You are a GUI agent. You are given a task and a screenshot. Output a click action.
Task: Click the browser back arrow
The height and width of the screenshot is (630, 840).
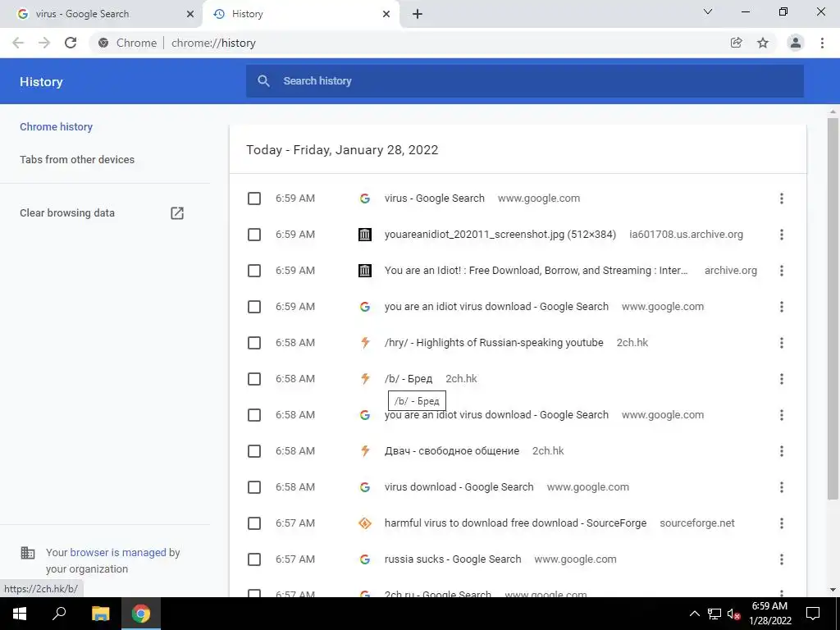click(18, 43)
